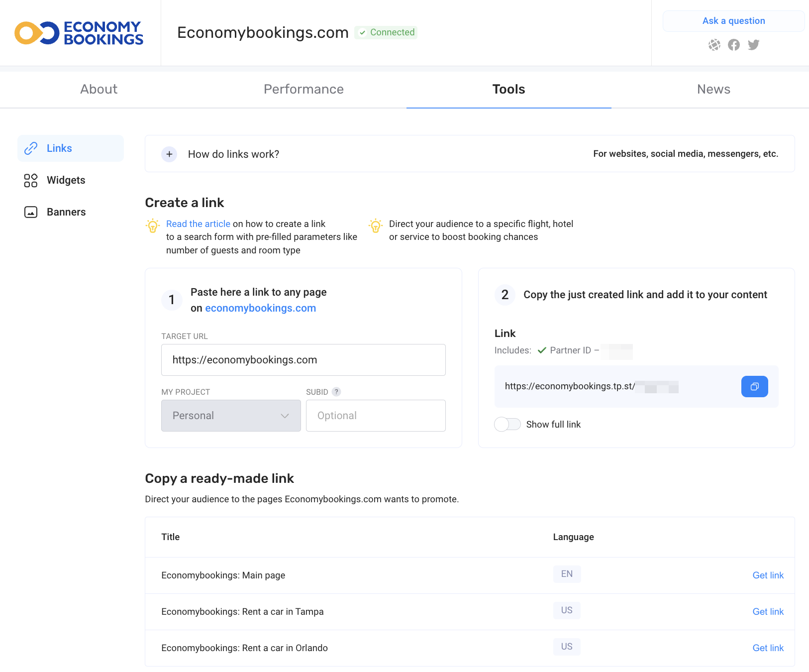
Task: Click the Target URL input field
Action: click(303, 360)
